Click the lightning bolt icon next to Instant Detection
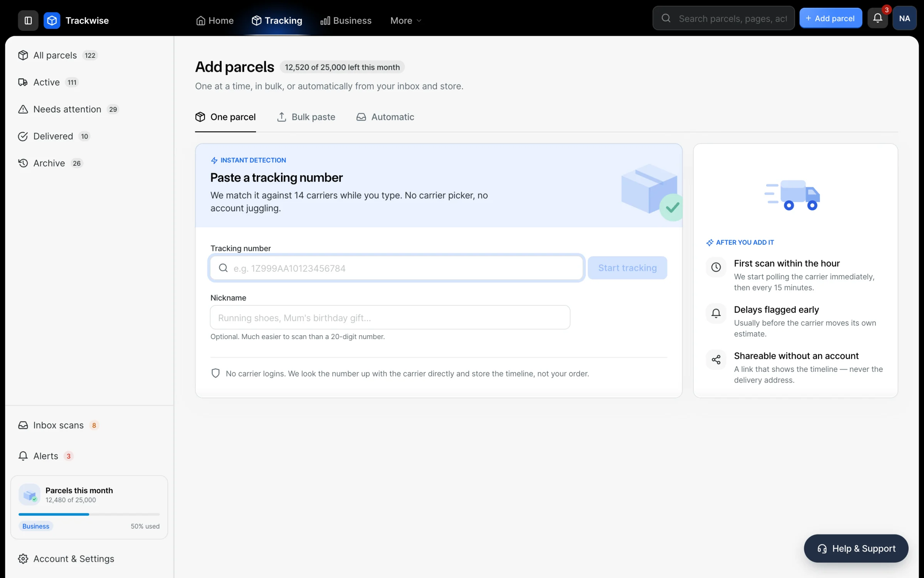Image resolution: width=924 pixels, height=578 pixels. pyautogui.click(x=214, y=160)
